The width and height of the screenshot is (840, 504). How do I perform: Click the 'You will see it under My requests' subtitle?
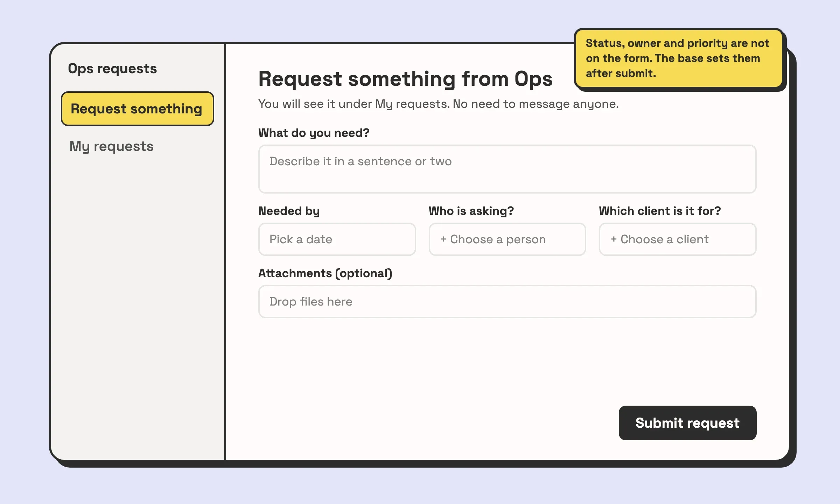point(438,104)
